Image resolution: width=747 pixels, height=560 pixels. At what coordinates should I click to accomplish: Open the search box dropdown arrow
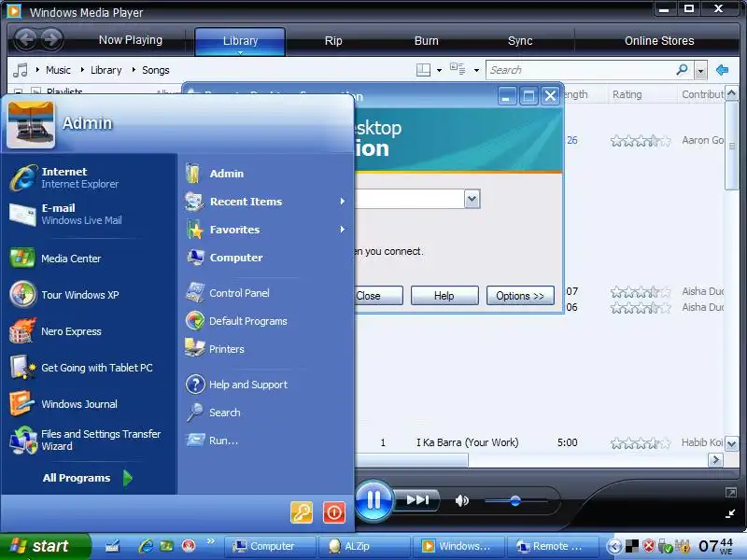tap(700, 72)
